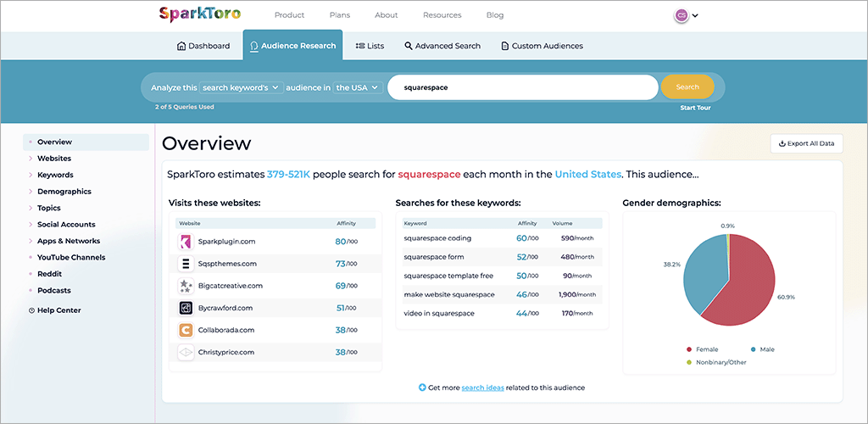Image resolution: width=868 pixels, height=424 pixels.
Task: Switch to the Dashboard tab
Action: pos(203,46)
